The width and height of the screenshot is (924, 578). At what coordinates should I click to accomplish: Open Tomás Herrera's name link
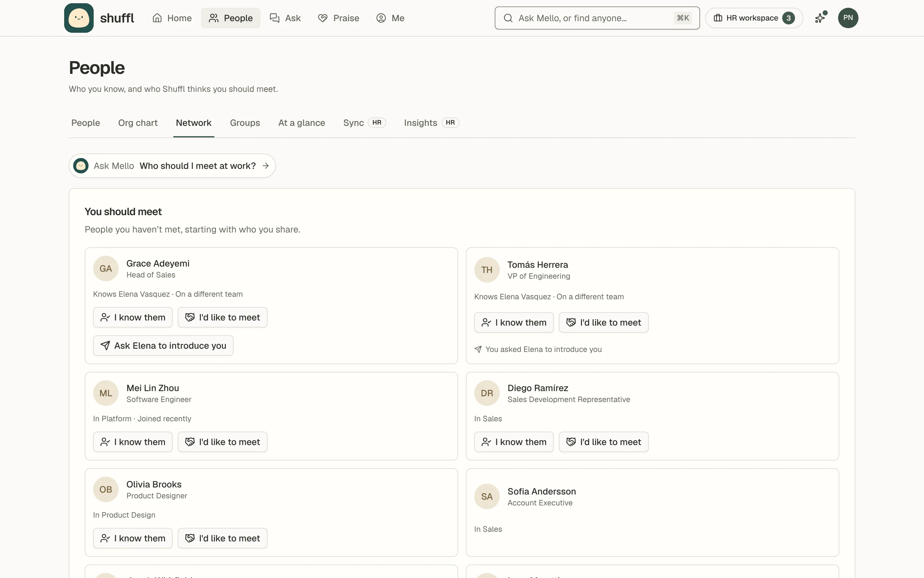538,265
